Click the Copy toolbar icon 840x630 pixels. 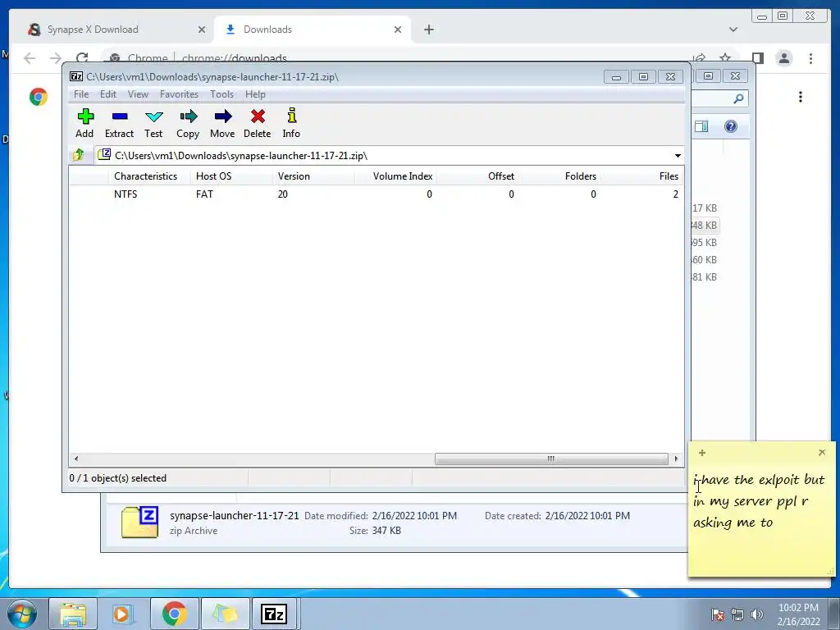pos(188,124)
